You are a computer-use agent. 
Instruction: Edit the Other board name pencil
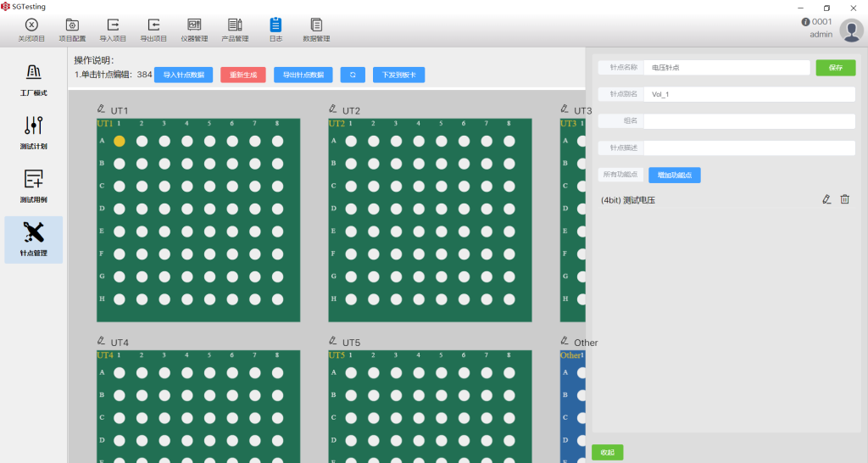[x=565, y=341]
